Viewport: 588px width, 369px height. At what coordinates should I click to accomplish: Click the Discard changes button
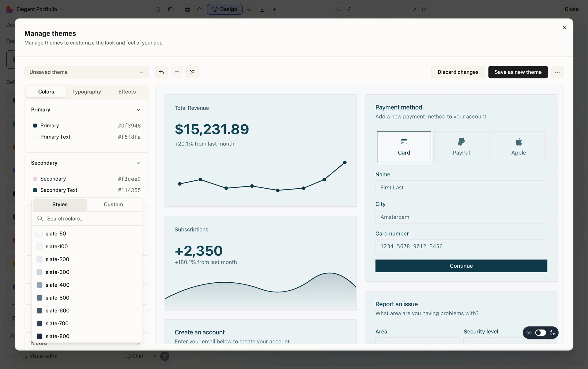coord(458,72)
